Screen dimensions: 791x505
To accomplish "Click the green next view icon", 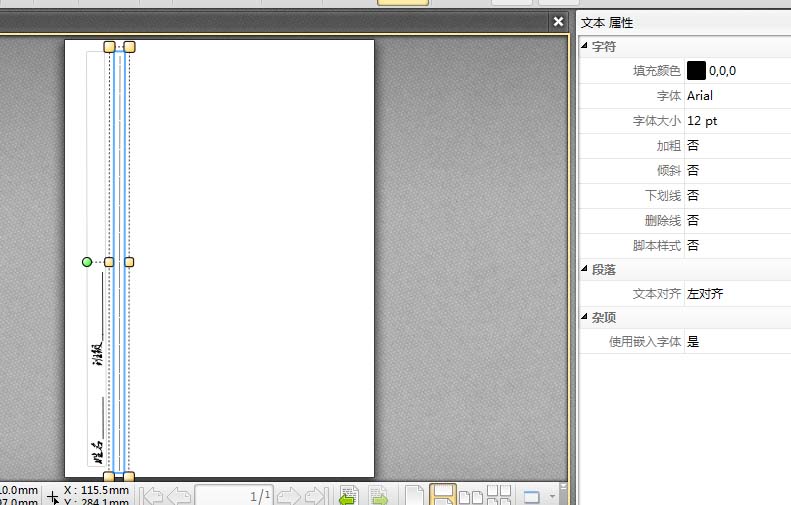I will pos(379,496).
